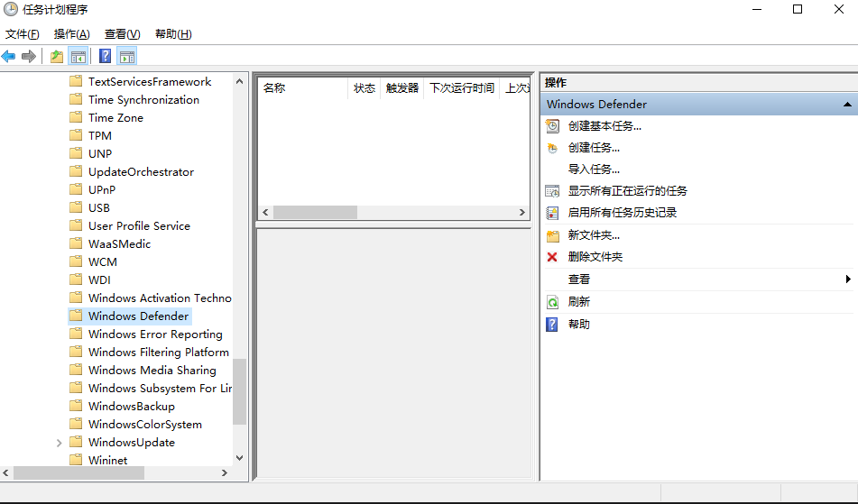Click 删除文件夹 action

point(595,257)
